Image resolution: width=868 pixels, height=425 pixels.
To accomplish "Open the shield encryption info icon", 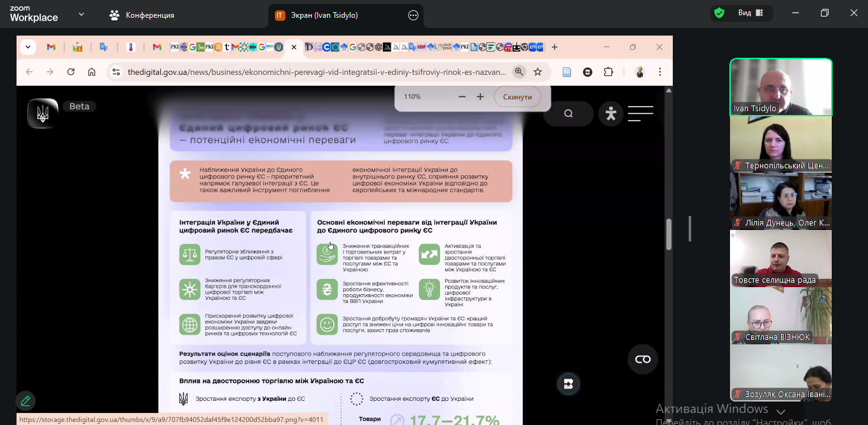I will click(719, 13).
